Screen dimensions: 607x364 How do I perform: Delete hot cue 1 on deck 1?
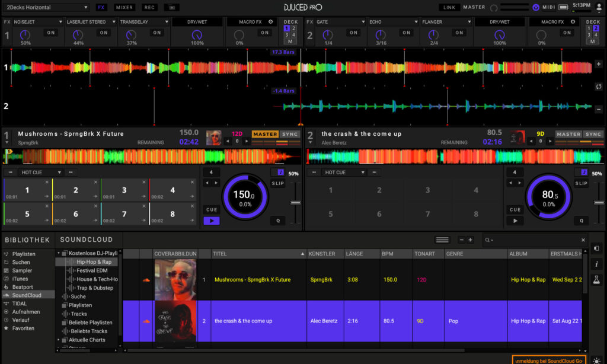(47, 182)
